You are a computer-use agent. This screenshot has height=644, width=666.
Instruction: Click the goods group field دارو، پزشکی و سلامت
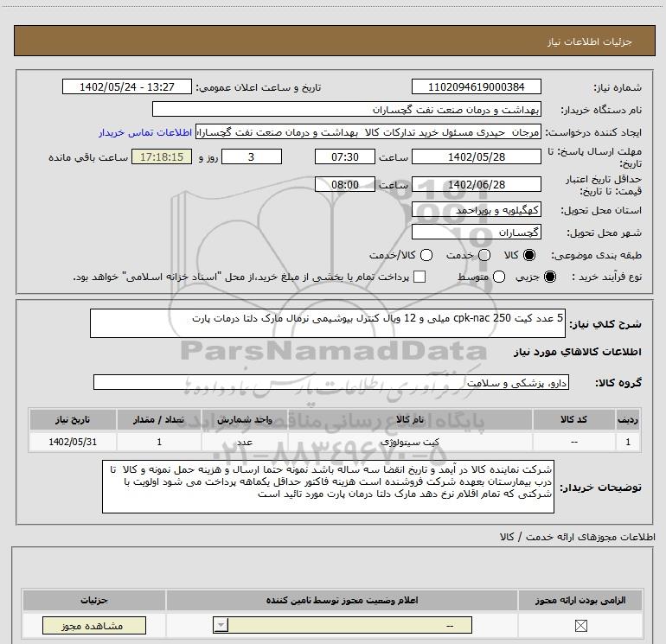click(x=331, y=382)
